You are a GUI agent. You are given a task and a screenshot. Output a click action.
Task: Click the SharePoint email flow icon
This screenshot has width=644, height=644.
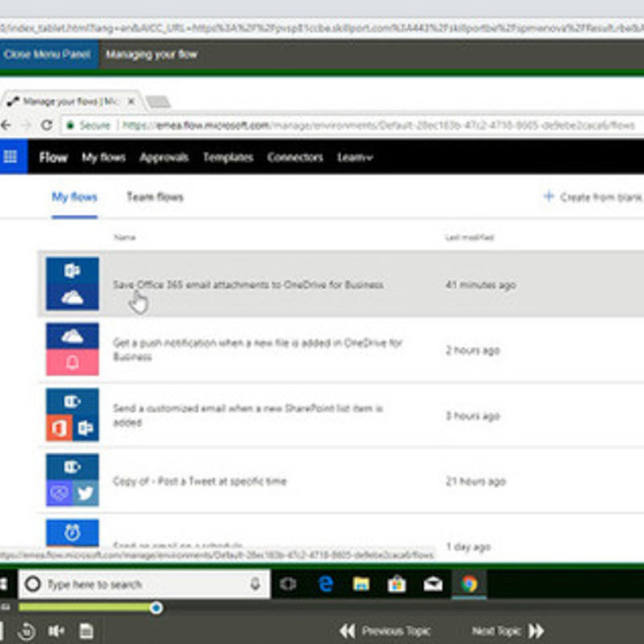(72, 415)
